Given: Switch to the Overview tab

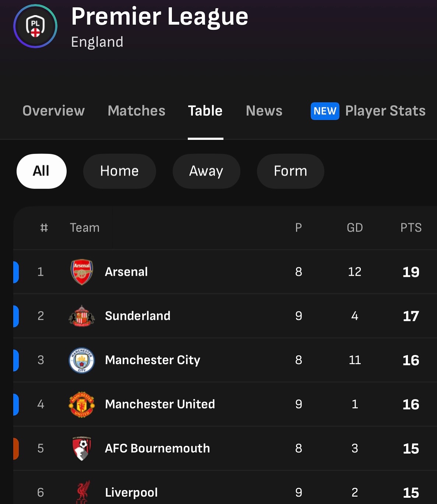Looking at the screenshot, I should (54, 111).
